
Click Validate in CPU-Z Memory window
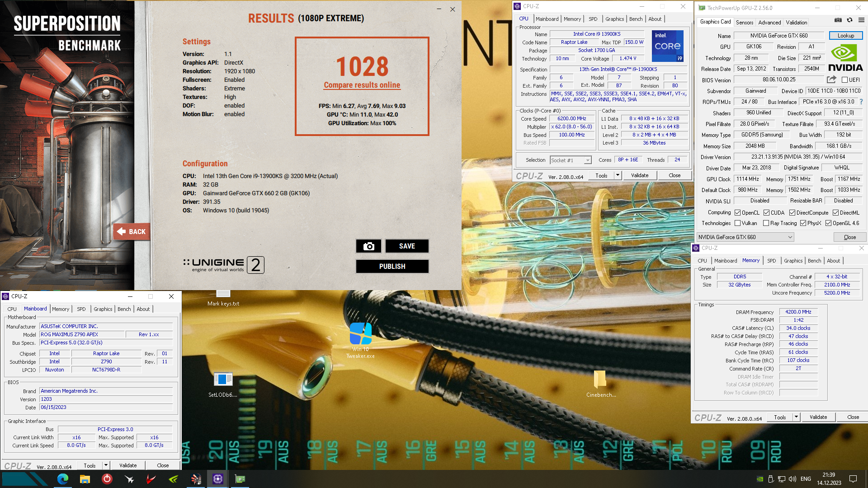818,417
